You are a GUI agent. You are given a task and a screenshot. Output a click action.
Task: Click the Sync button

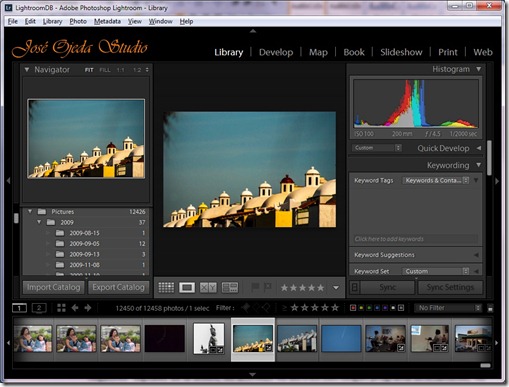(388, 287)
